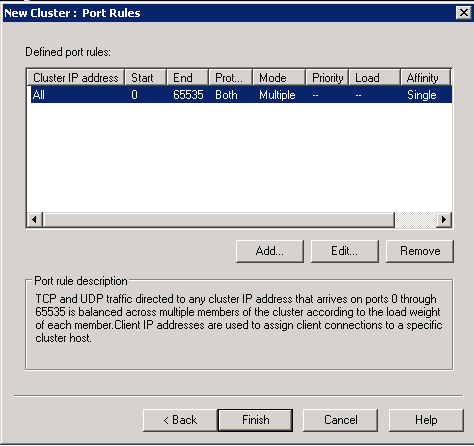Click the horizontal scrollbar thumb
The width and height of the screenshot is (474, 446).
[219, 220]
